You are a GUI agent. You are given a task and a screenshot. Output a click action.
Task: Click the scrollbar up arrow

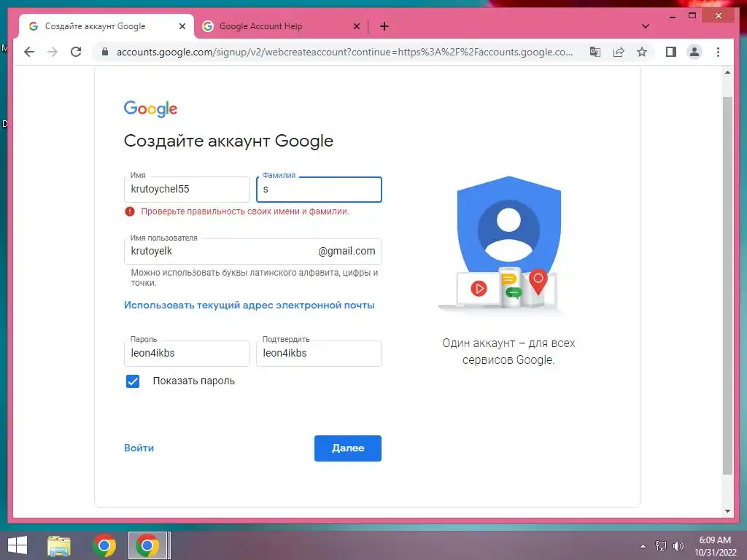727,72
